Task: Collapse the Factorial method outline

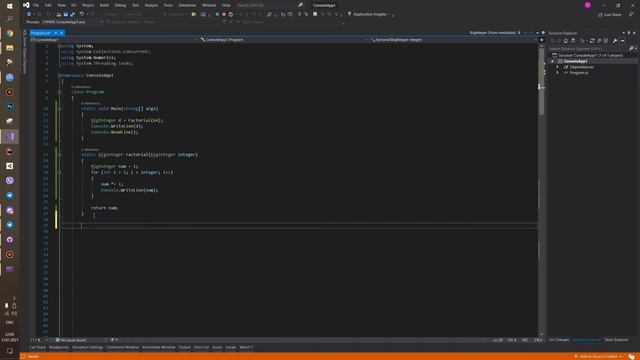Action: coord(60,155)
